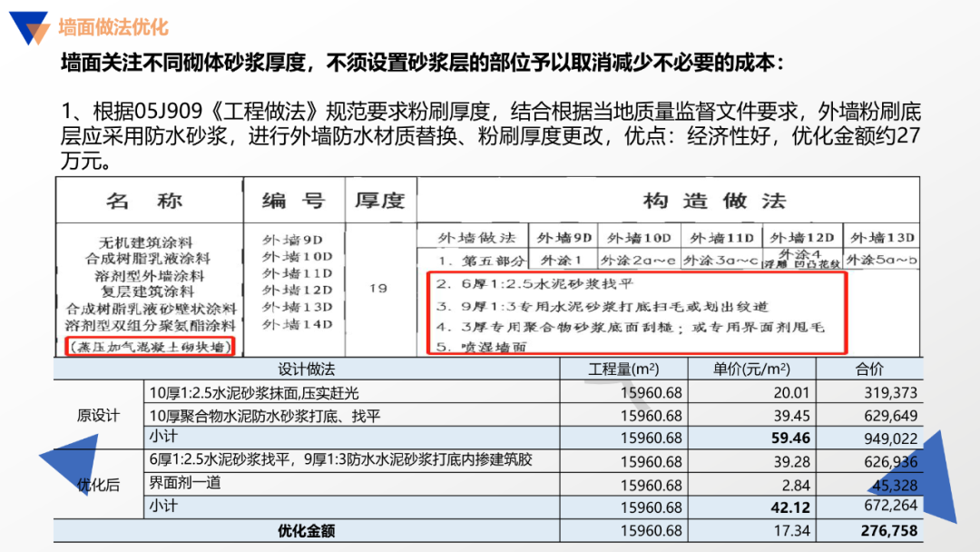Image resolution: width=980 pixels, height=552 pixels.
Task: Click the thickness value 19
Action: [378, 288]
